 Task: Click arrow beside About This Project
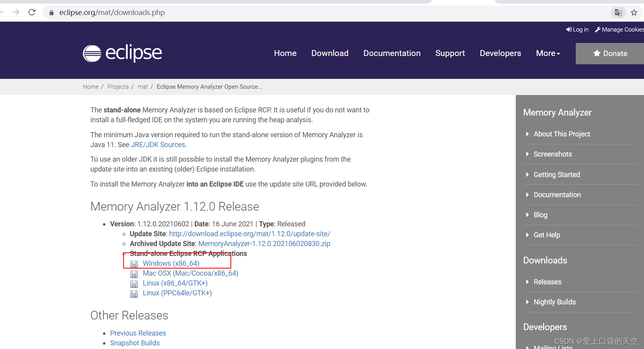coord(527,134)
